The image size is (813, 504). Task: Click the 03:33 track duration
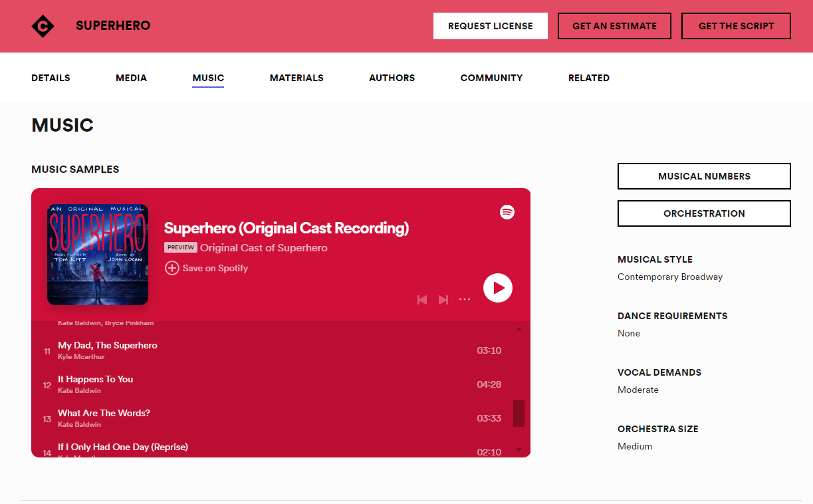(x=489, y=418)
